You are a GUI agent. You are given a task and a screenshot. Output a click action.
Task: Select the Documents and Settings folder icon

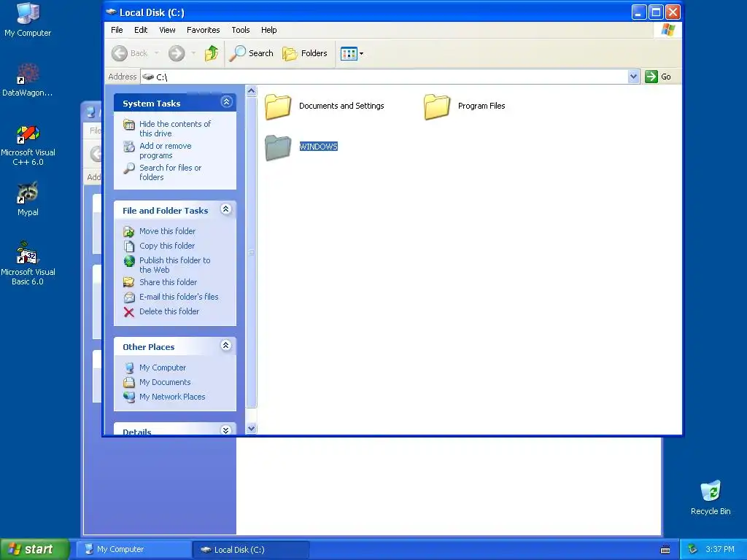tap(278, 106)
